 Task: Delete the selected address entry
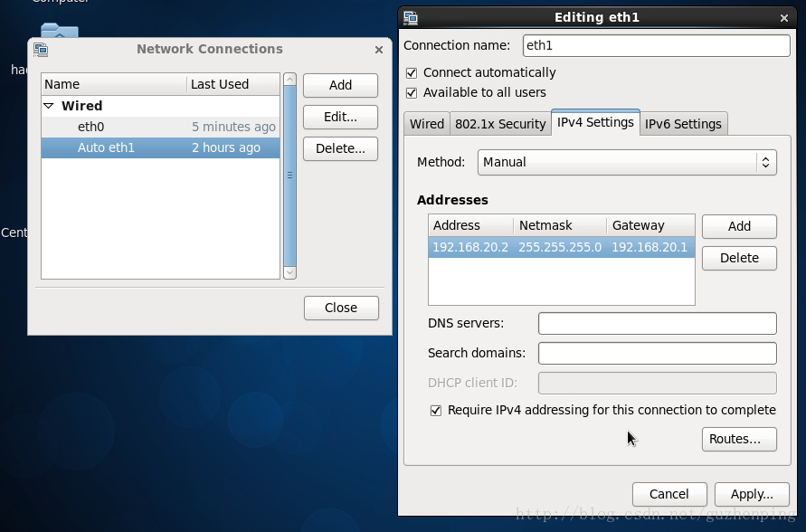(x=739, y=258)
